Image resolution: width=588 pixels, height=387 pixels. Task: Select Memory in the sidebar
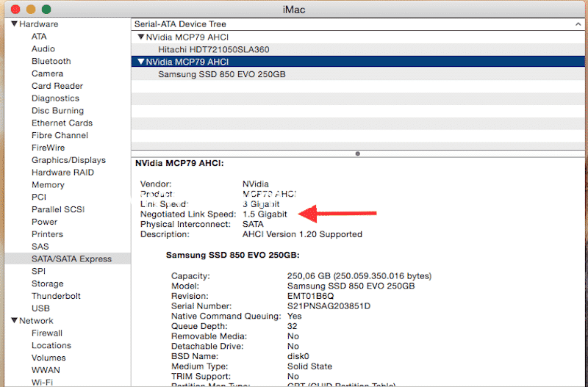tap(48, 185)
